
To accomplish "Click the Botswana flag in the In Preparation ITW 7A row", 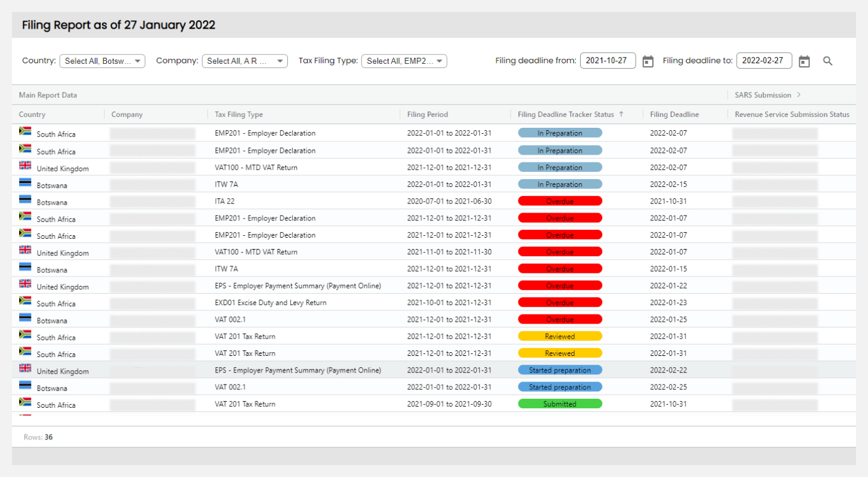I will pyautogui.click(x=25, y=182).
